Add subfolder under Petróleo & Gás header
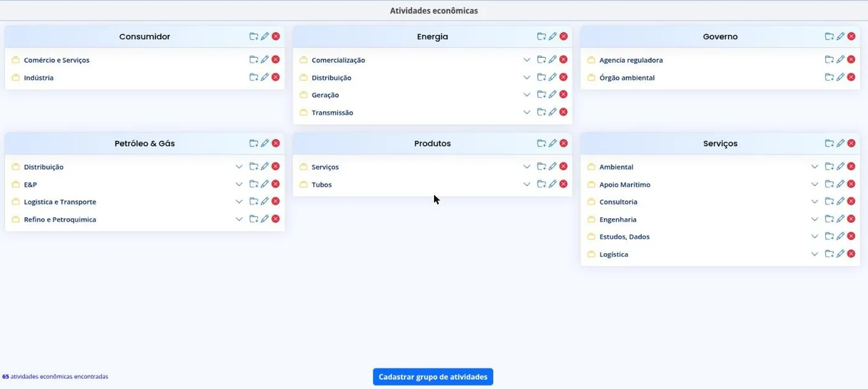The image size is (868, 389). [x=254, y=143]
